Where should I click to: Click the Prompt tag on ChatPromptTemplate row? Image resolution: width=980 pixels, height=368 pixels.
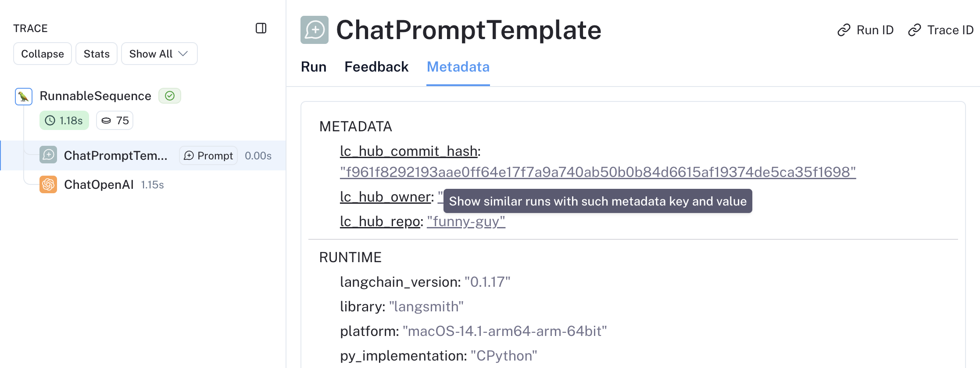pyautogui.click(x=208, y=155)
